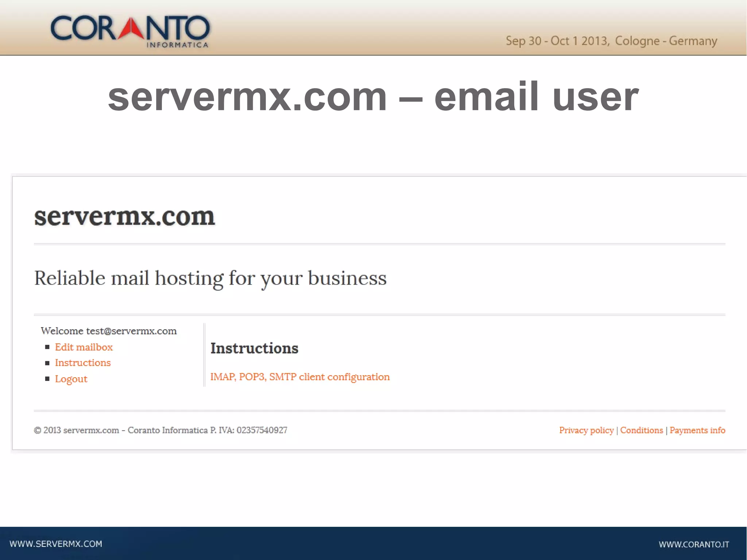Open IMAP, POP3, SMTP client configuration
Viewport: 747px width, 560px height.
click(x=300, y=377)
